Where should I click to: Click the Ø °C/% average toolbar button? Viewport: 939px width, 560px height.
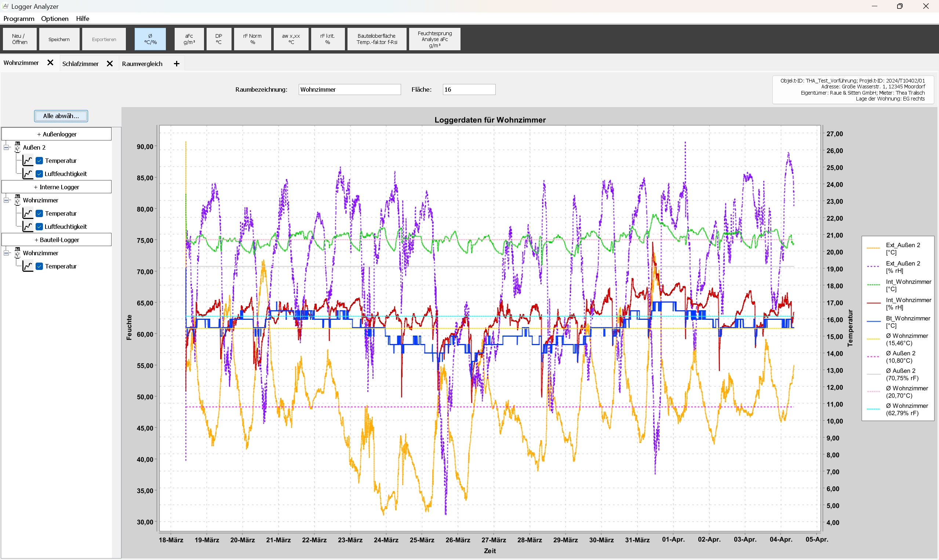150,39
